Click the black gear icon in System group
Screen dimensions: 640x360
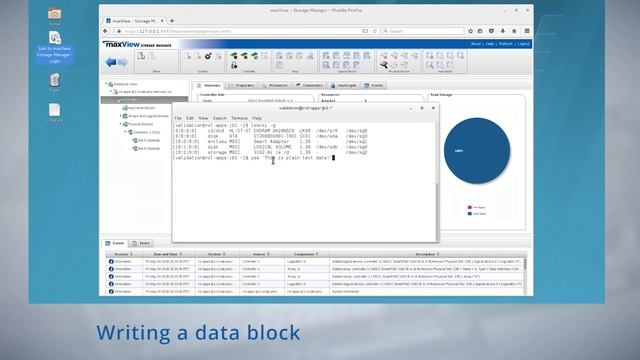(x=208, y=56)
